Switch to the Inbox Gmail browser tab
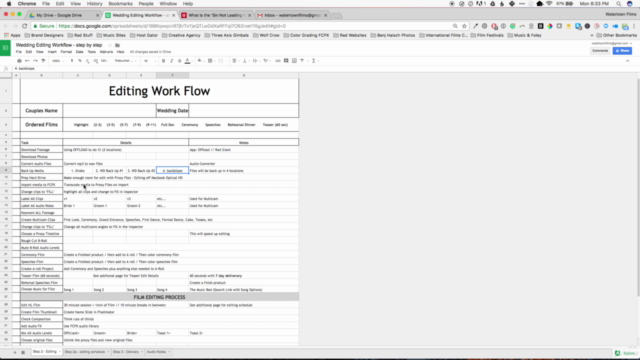The image size is (640, 360). (x=292, y=16)
